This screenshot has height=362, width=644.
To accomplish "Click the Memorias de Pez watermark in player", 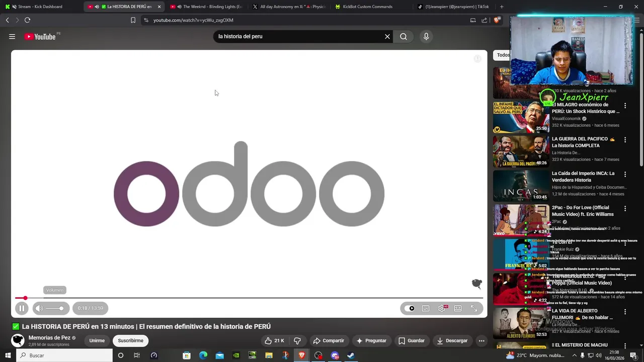I will click(476, 284).
